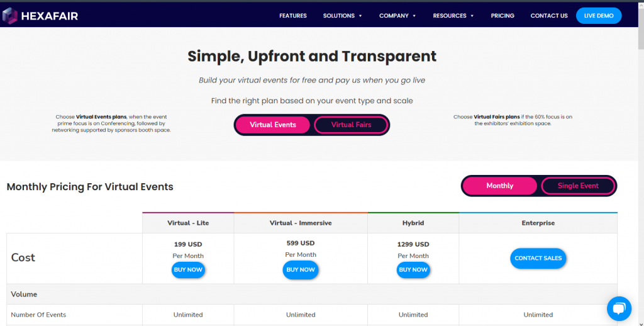Click Unlimited under Enterprise column
This screenshot has height=326, width=644.
538,315
